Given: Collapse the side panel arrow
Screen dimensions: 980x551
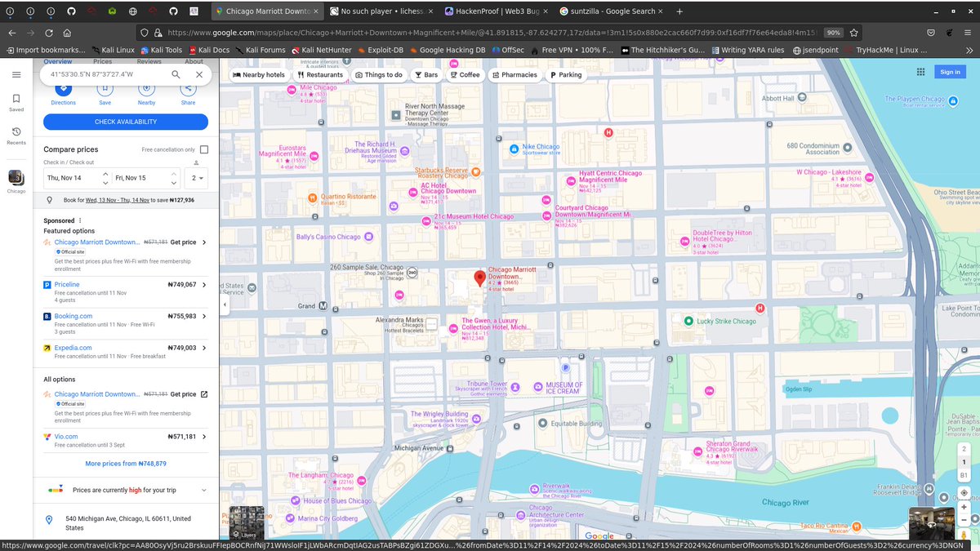Looking at the screenshot, I should 225,304.
